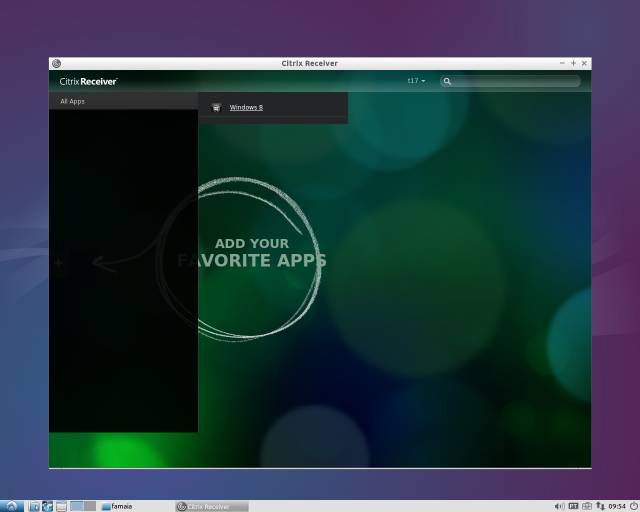Maximize the Citrix Receiver window
This screenshot has width=640, height=512.
pyautogui.click(x=573, y=63)
